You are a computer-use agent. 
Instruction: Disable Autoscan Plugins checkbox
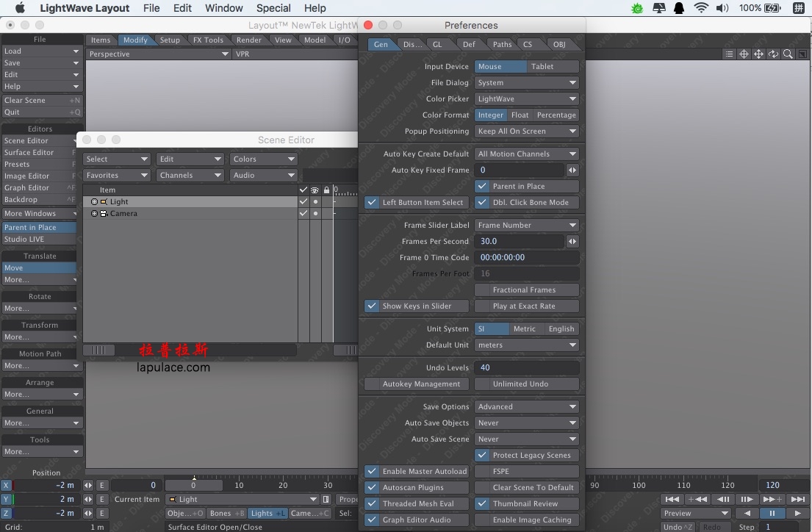point(417,487)
